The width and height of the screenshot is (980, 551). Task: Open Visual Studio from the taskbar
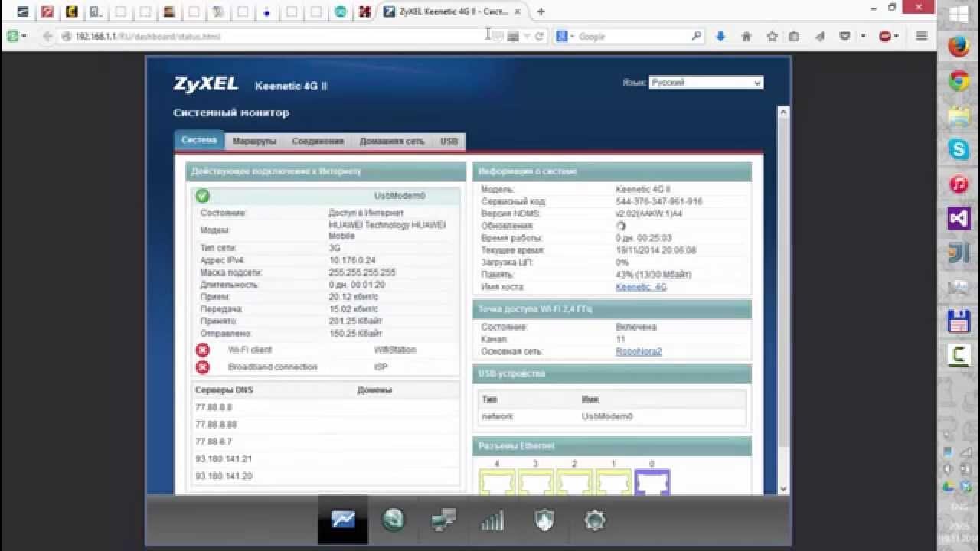coord(959,219)
